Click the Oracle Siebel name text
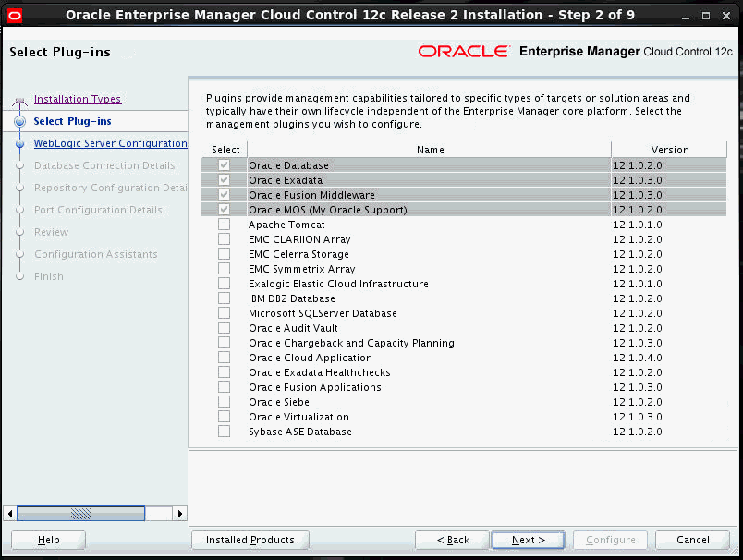Viewport: 743px width, 560px height. (280, 402)
